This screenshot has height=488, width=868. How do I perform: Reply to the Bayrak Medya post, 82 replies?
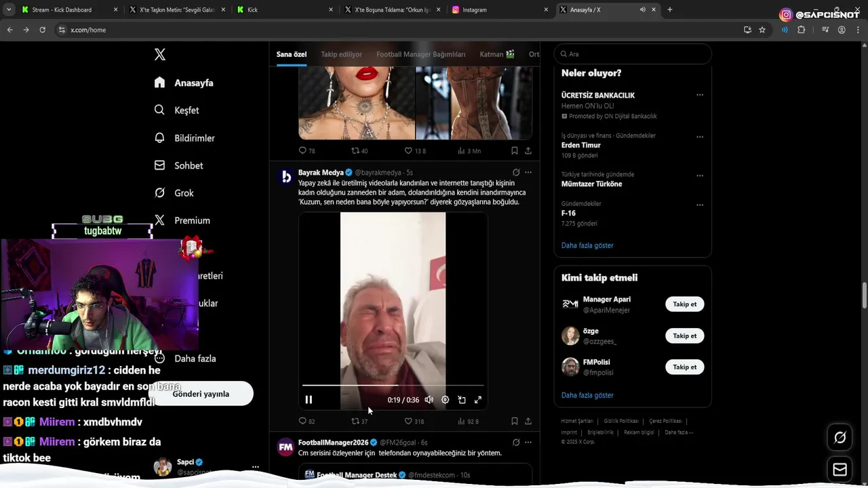[x=307, y=421]
